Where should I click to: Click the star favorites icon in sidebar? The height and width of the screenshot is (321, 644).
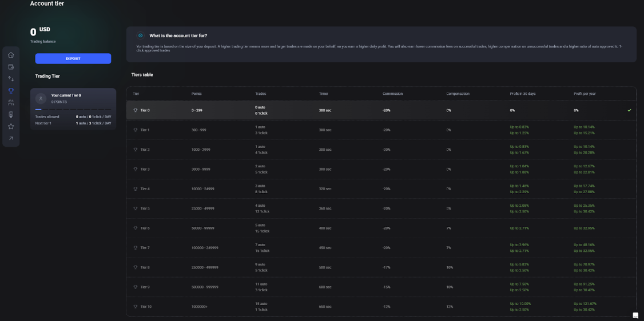coord(11,126)
